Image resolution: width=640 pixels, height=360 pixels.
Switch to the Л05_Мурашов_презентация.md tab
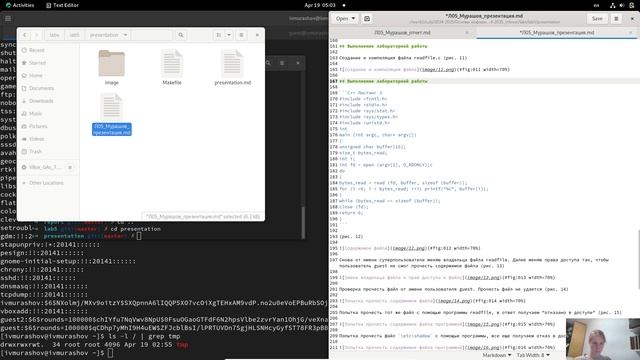[x=557, y=32]
